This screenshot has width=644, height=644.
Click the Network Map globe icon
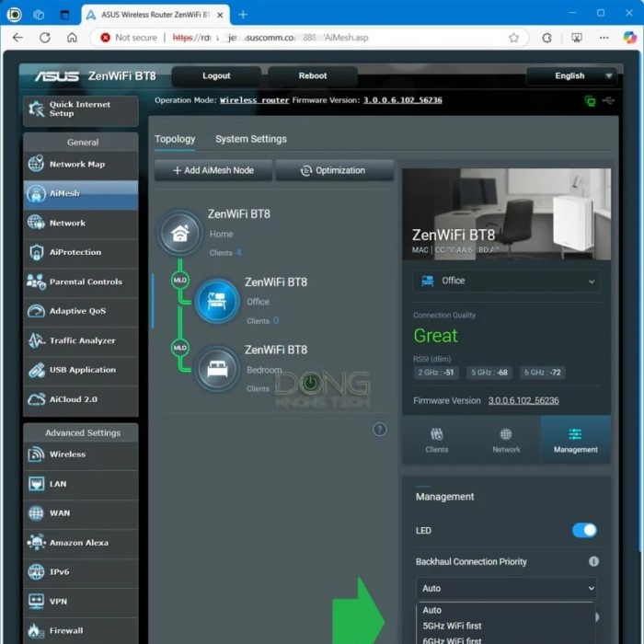pos(36,164)
